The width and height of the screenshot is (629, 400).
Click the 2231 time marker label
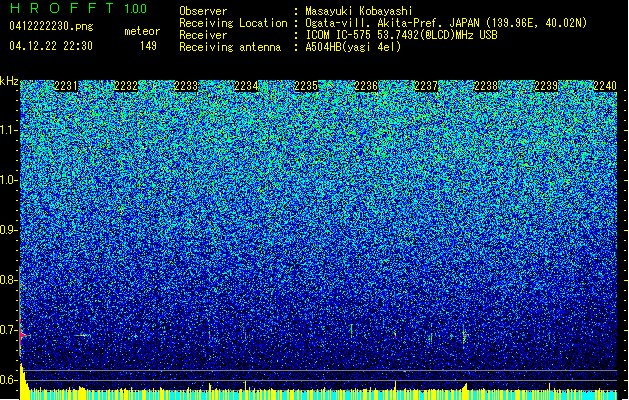tap(66, 86)
